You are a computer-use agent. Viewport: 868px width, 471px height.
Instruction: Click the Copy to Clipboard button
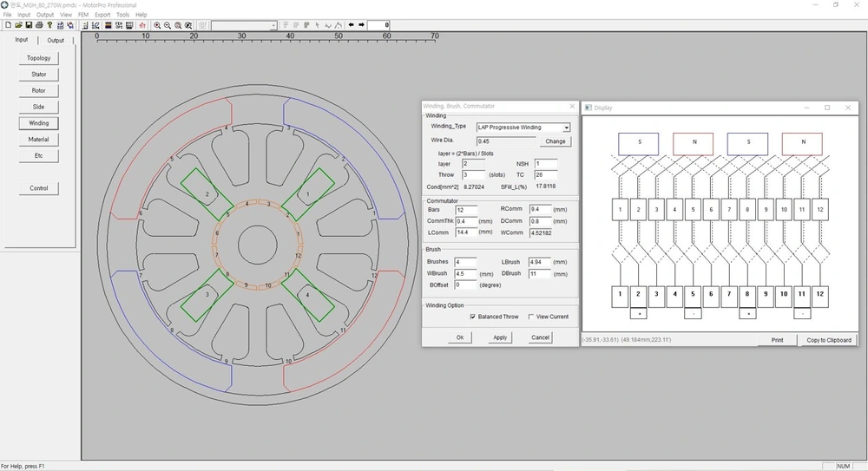[x=829, y=340]
